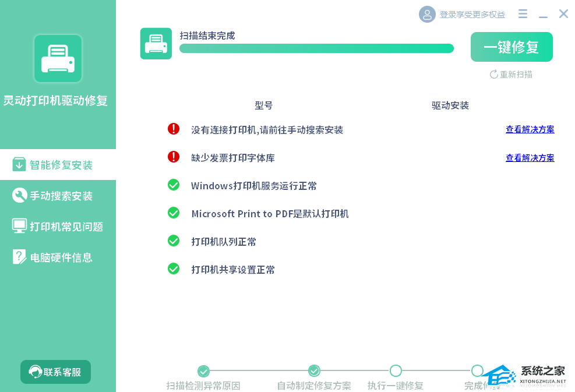Click the printer icon beside scan progress
The image size is (575, 392).
click(x=156, y=44)
